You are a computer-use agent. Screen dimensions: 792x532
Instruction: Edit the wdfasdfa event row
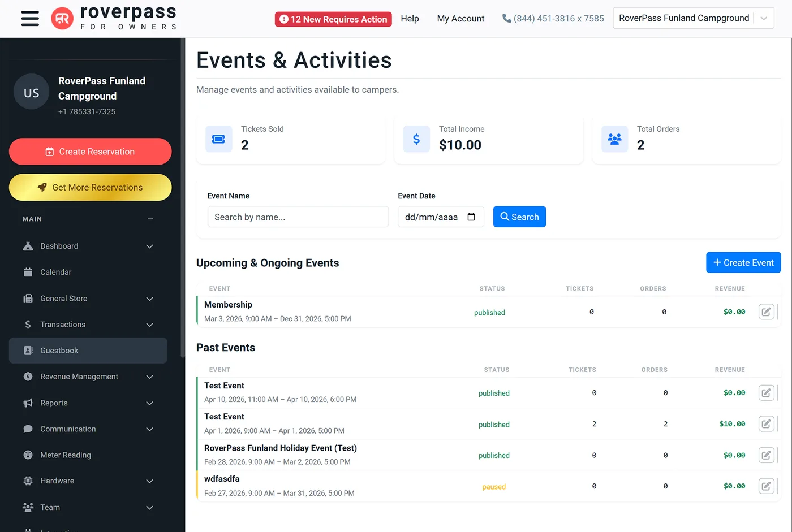pos(766,486)
